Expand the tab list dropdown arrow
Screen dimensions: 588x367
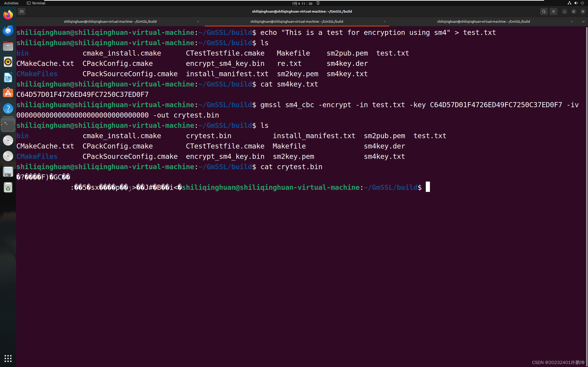[x=583, y=22]
